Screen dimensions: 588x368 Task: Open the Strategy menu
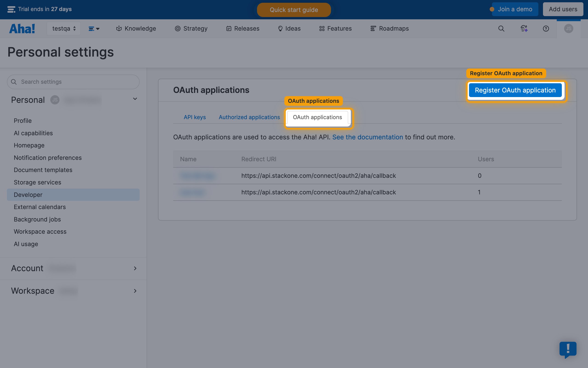pos(191,29)
